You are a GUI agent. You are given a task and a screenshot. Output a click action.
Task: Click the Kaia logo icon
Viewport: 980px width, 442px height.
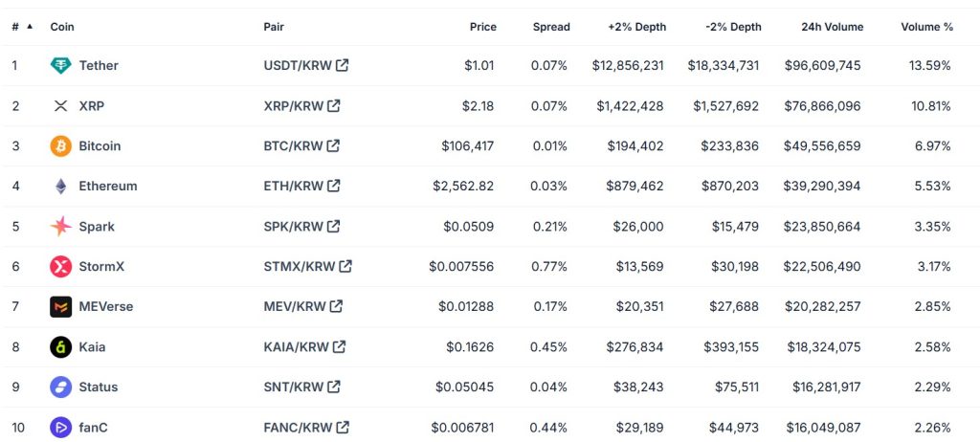coord(61,347)
